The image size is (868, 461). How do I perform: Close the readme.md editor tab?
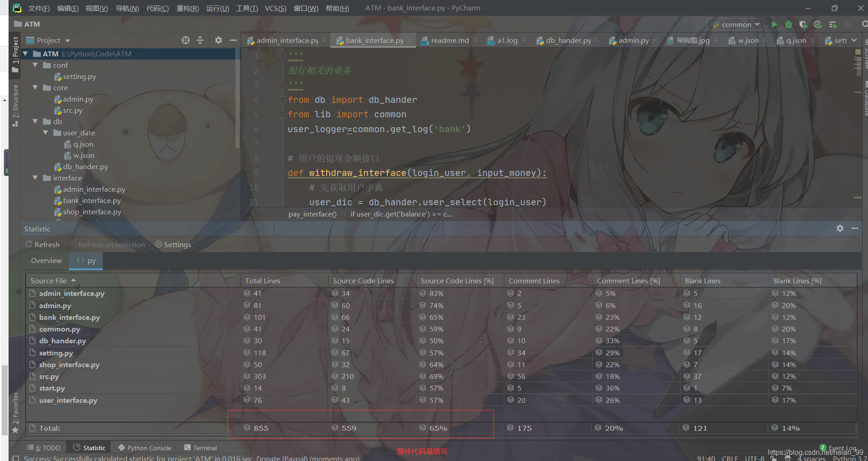click(475, 40)
